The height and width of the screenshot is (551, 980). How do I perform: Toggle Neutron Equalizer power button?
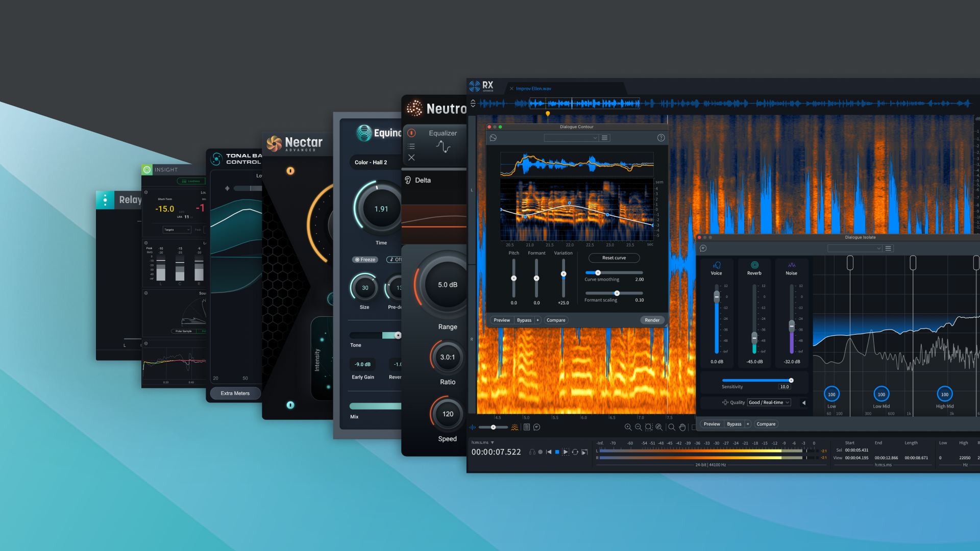tap(411, 133)
